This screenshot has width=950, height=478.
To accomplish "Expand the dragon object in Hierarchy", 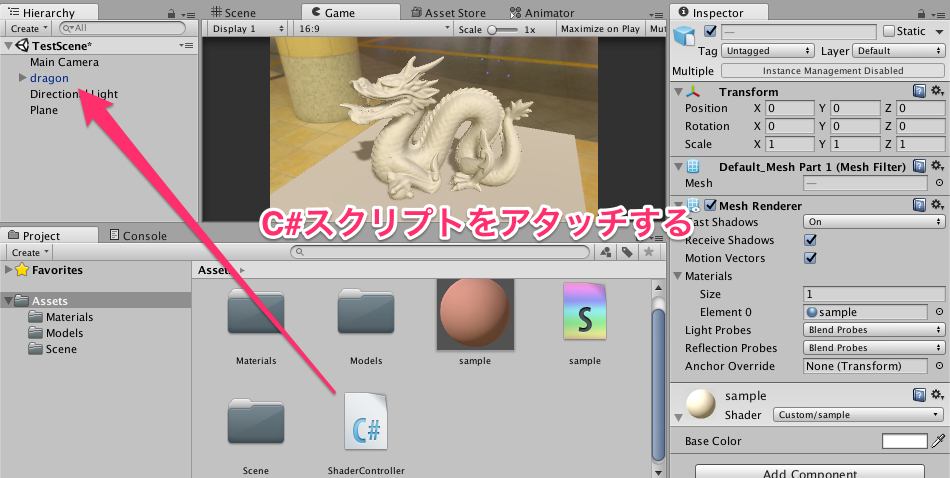I will pyautogui.click(x=22, y=78).
